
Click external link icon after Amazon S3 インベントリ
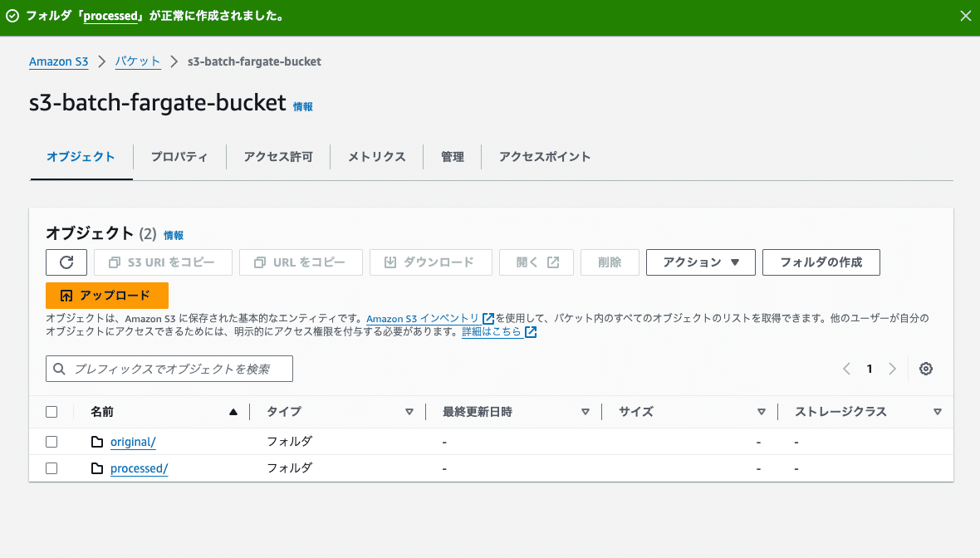click(x=488, y=319)
